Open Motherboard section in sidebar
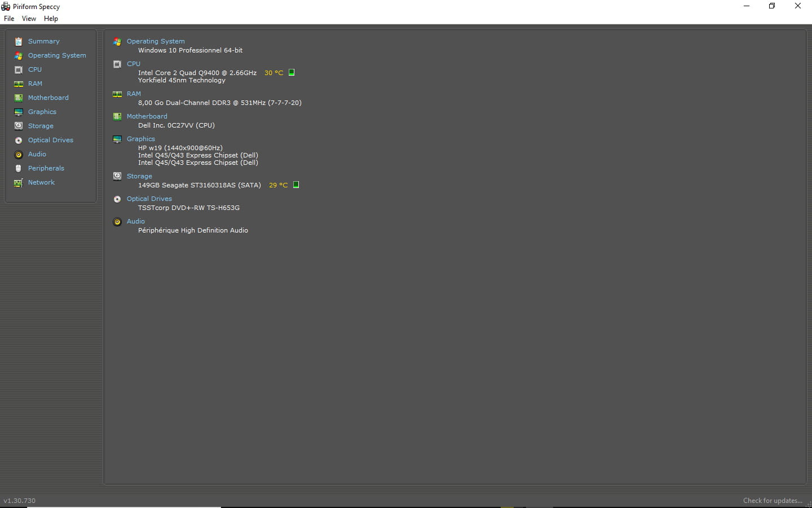This screenshot has height=508, width=812. (48, 98)
